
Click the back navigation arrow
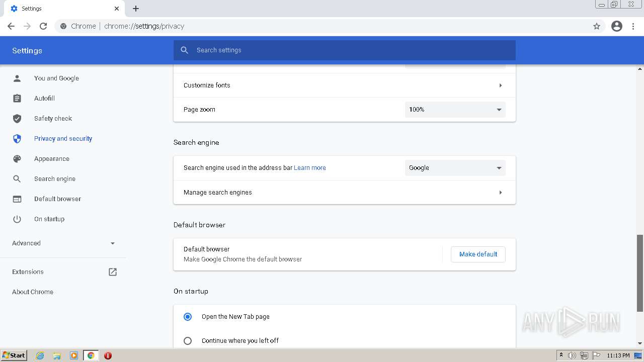[11, 26]
